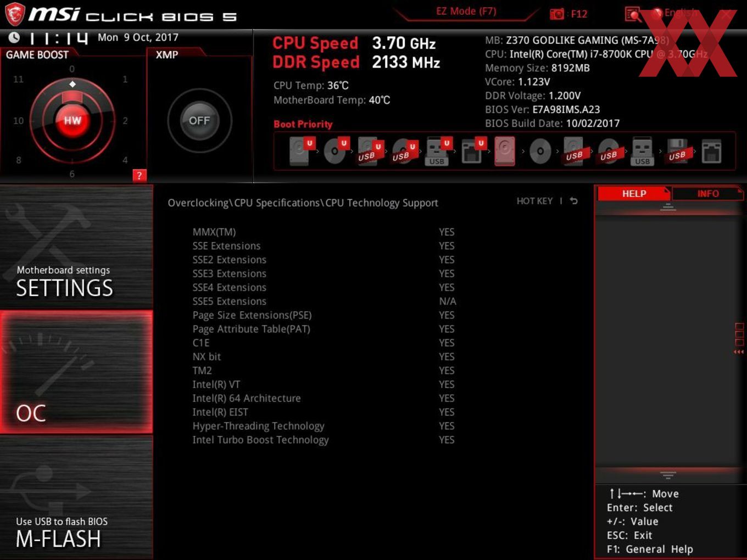
Task: Open the Motherboard SETTINGS section
Action: [x=76, y=247]
